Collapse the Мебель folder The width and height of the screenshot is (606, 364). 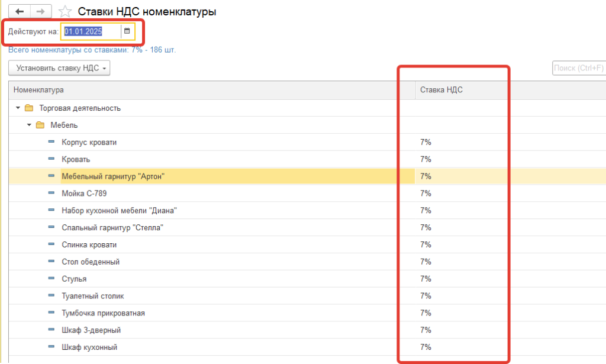pos(29,125)
